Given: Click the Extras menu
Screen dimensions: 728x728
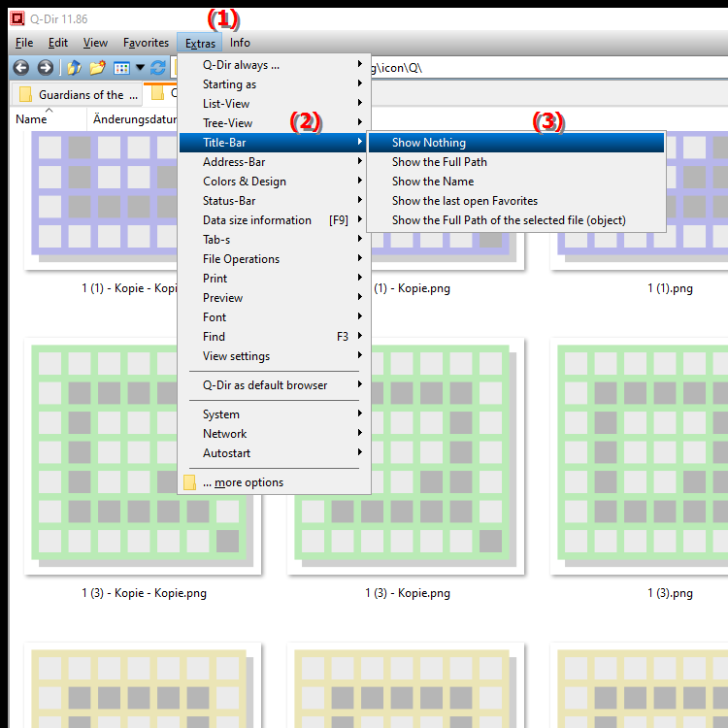Looking at the screenshot, I should pyautogui.click(x=200, y=43).
